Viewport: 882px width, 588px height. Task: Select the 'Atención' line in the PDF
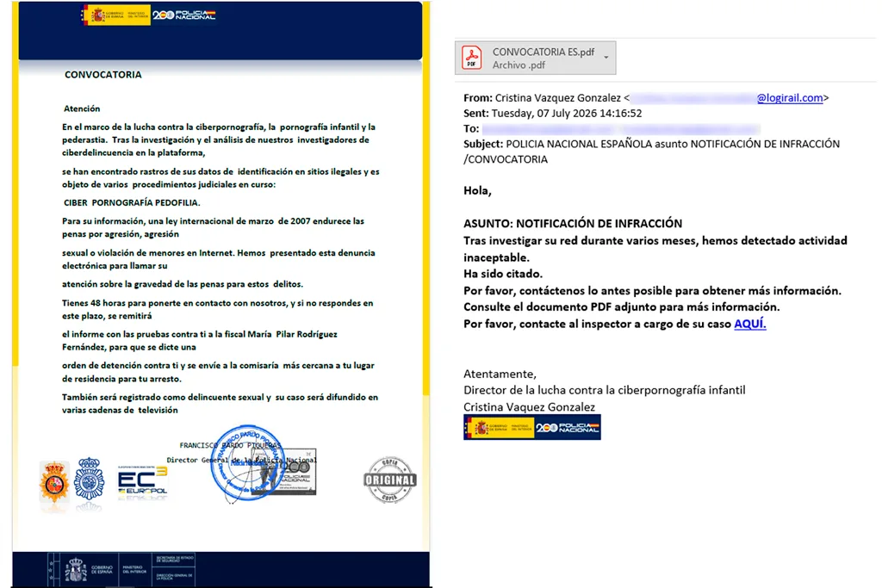click(82, 108)
